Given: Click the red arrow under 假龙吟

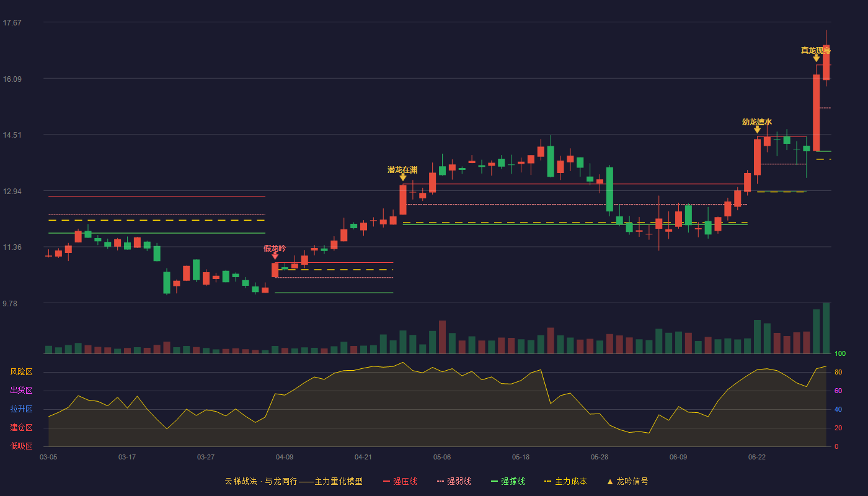Looking at the screenshot, I should (275, 255).
